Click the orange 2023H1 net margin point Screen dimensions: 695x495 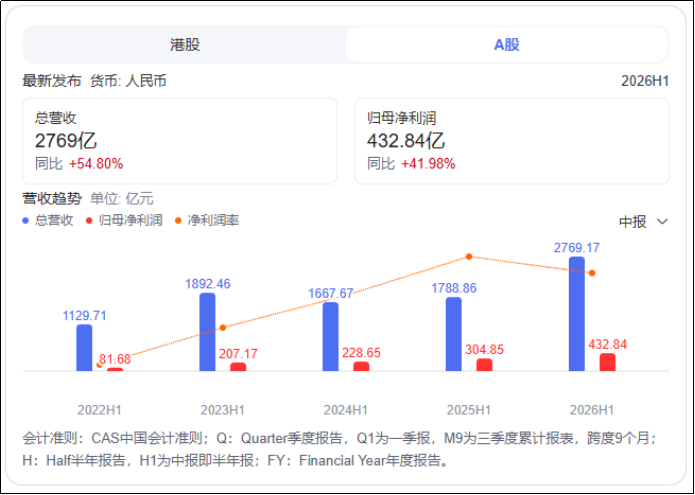pos(223,327)
